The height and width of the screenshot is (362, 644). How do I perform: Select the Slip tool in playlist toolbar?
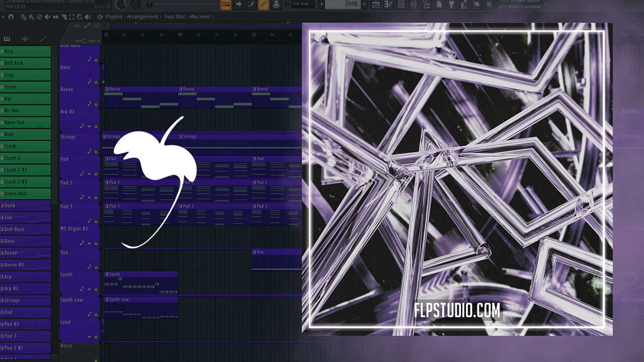point(55,17)
